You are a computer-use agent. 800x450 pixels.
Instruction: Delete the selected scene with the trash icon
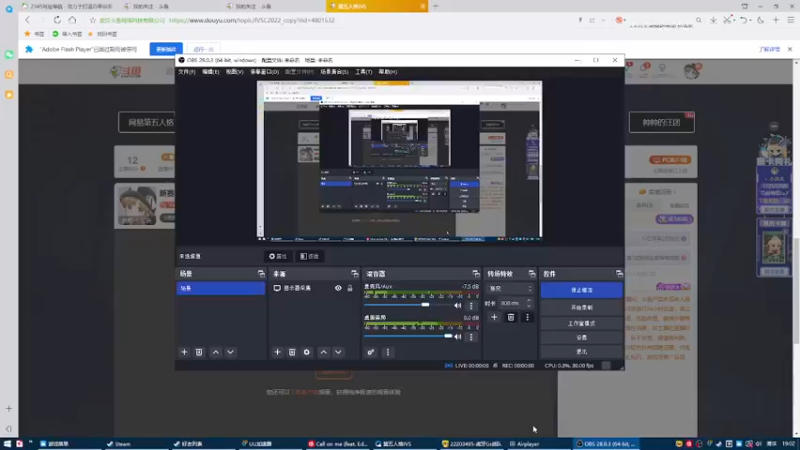click(x=199, y=352)
